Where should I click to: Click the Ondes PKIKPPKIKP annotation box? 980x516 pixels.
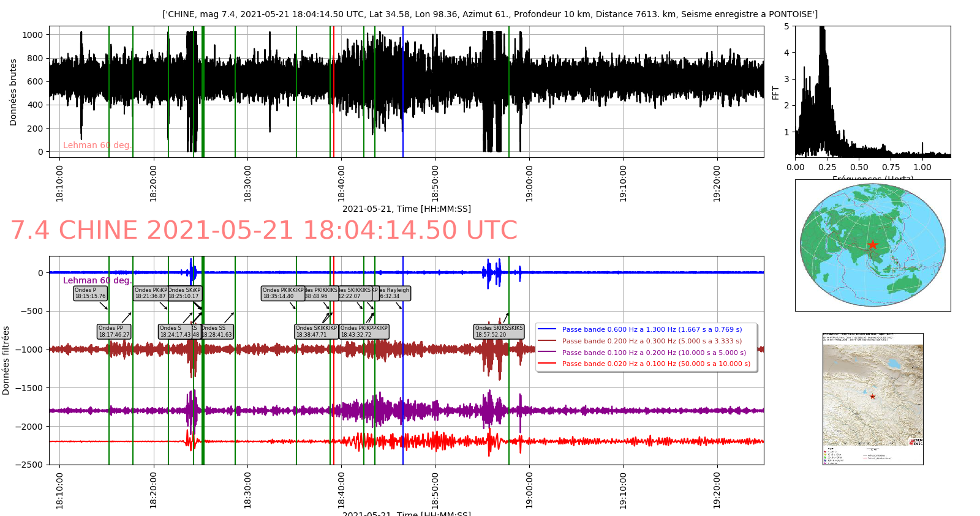pos(364,332)
